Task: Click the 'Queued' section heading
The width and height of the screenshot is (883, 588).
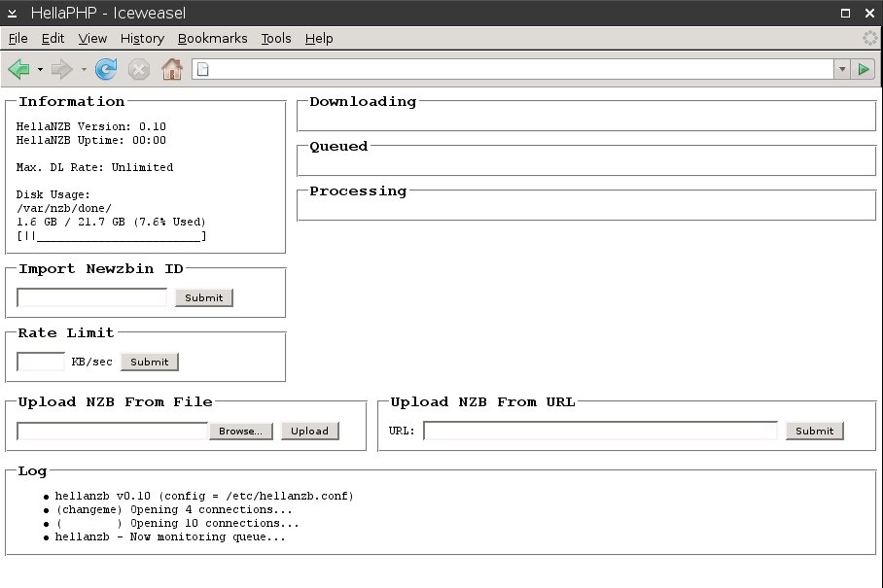Action: (x=338, y=147)
